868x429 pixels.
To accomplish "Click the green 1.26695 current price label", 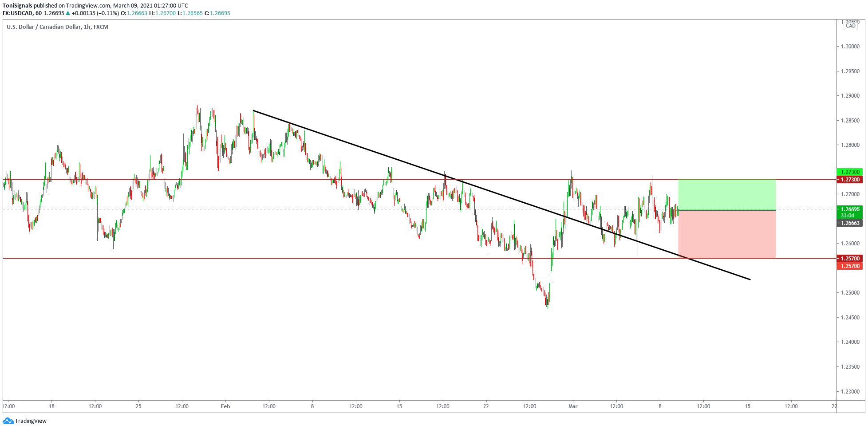I will [850, 209].
